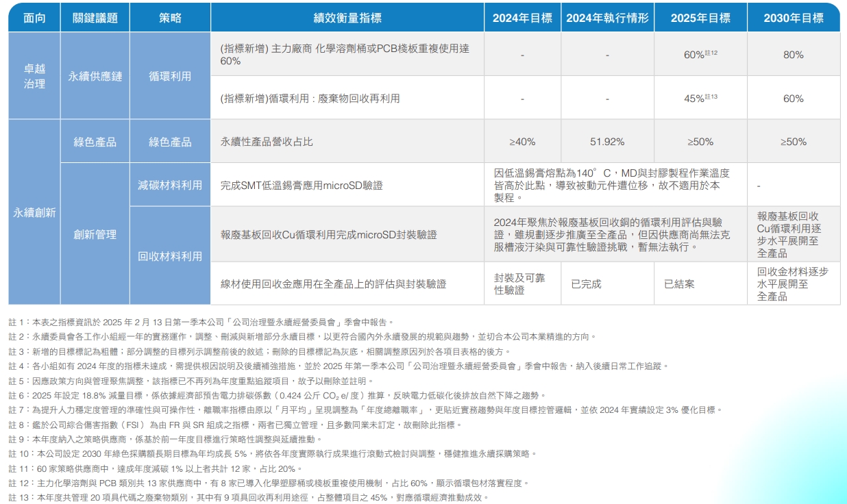847x504 pixels.
Task: Click the 績效衡量指標 column header
Action: (347, 18)
